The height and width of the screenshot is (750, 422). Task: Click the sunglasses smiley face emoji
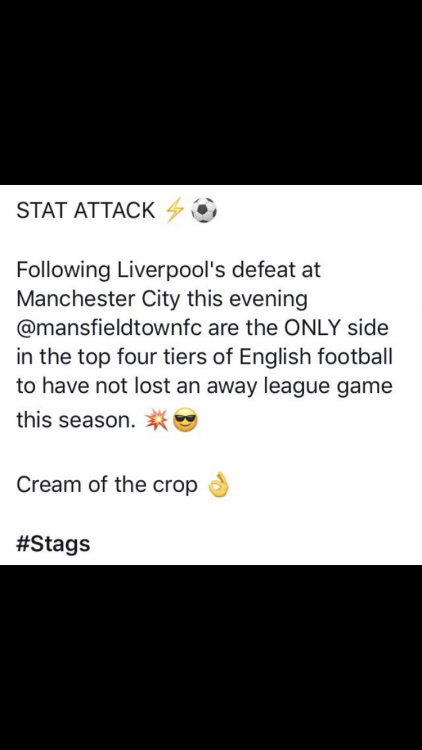(185, 421)
